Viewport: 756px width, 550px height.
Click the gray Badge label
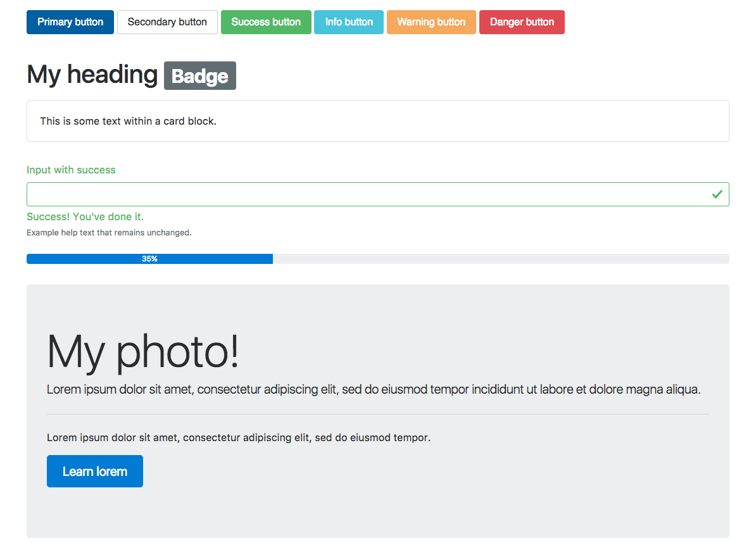coord(200,76)
